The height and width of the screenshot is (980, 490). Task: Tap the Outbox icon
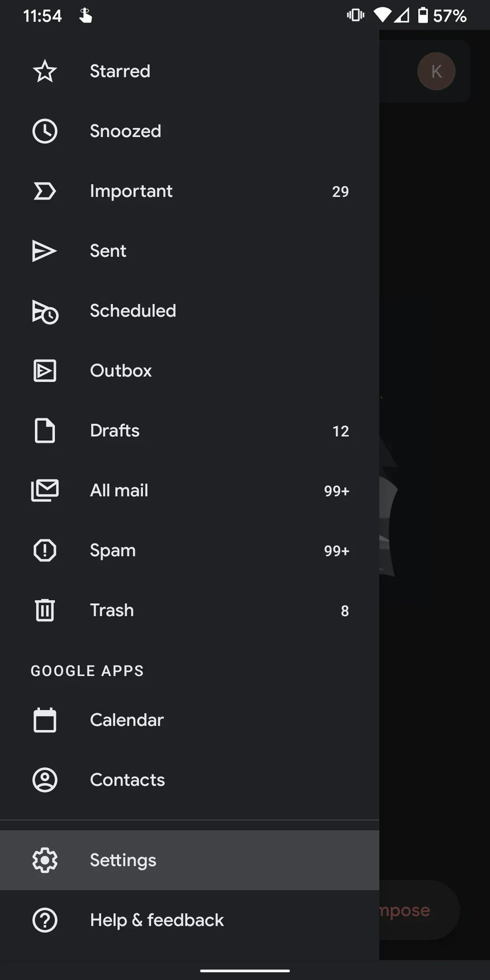click(x=44, y=371)
